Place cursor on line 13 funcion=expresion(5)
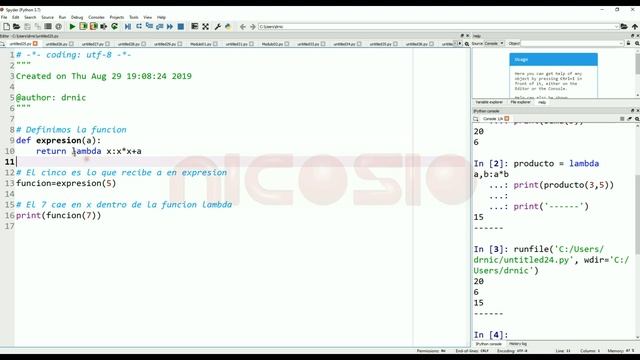The image size is (640, 360). 66,183
